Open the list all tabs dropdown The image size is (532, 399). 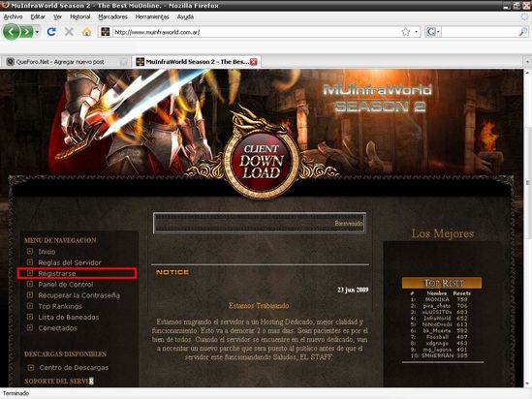[527, 62]
